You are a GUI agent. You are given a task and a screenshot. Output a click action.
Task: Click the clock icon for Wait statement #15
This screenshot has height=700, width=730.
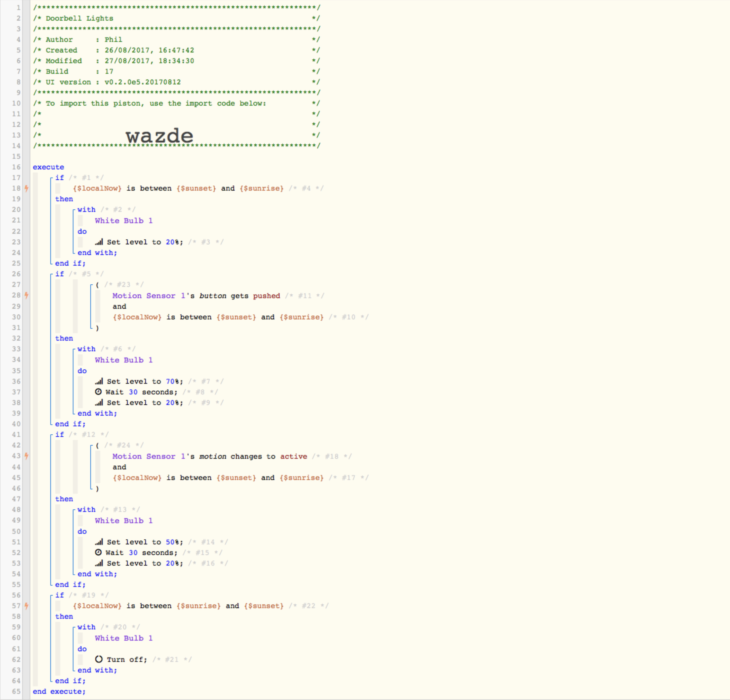(x=98, y=552)
